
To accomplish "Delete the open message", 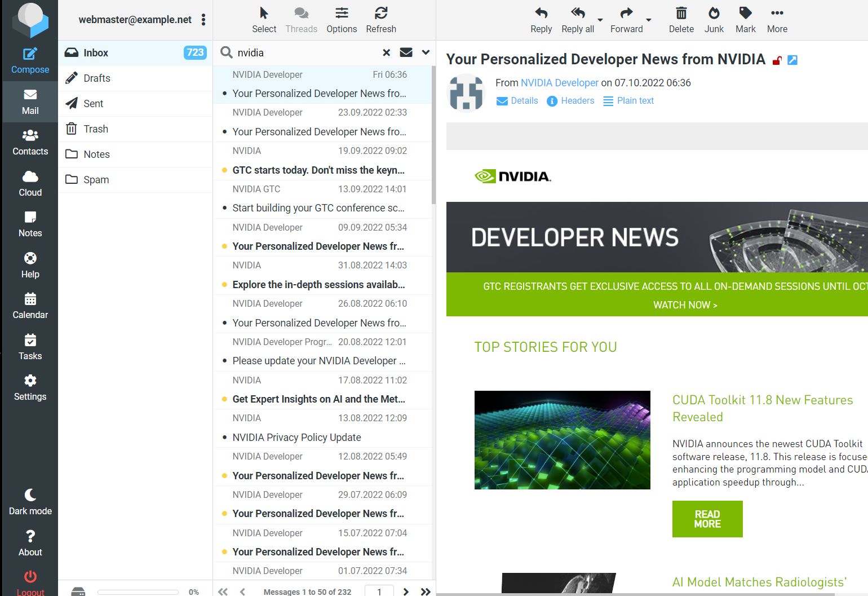I will coord(681,20).
